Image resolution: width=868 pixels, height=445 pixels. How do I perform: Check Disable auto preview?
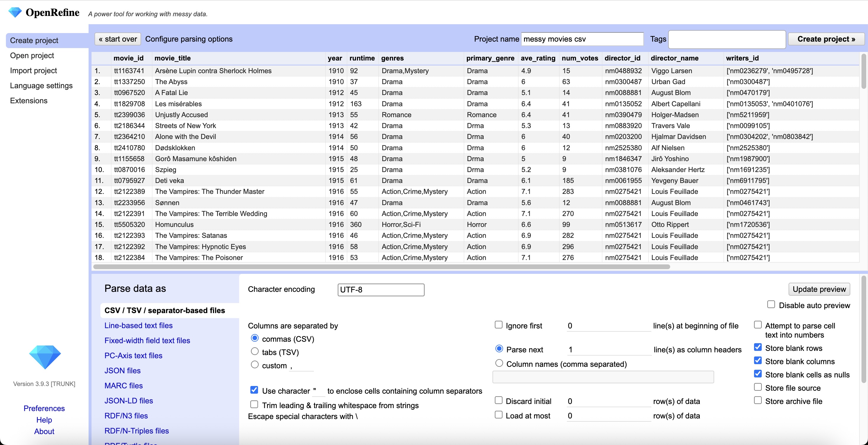click(x=771, y=305)
